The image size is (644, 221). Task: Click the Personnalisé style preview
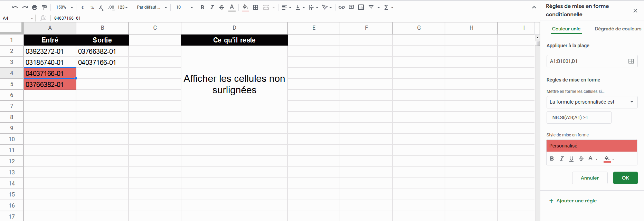click(x=591, y=146)
